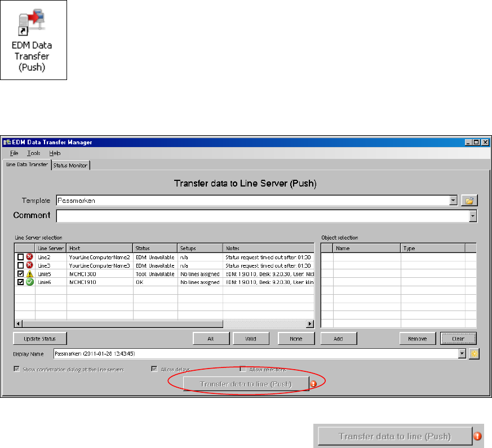This screenshot has height=448, width=492.
Task: Uncheck the Linie5 server checkbox
Action: coord(20,274)
